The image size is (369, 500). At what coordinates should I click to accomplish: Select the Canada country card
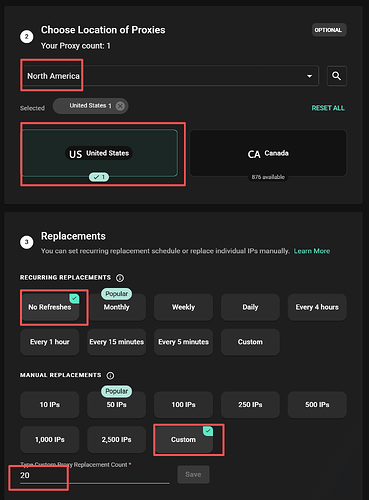(x=268, y=153)
